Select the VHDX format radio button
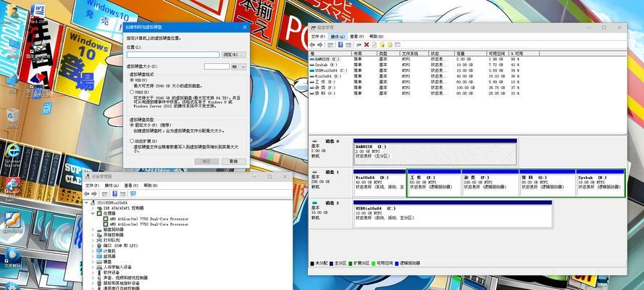 [131, 92]
